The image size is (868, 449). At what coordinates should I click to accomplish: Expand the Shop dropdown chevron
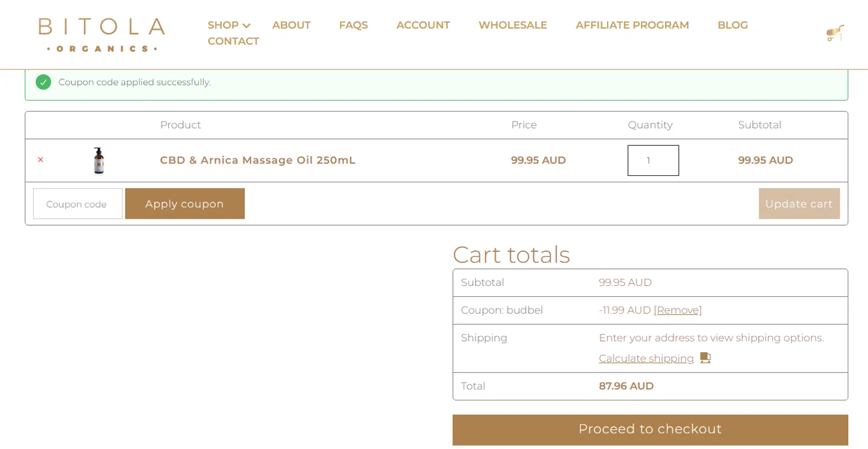click(x=247, y=26)
